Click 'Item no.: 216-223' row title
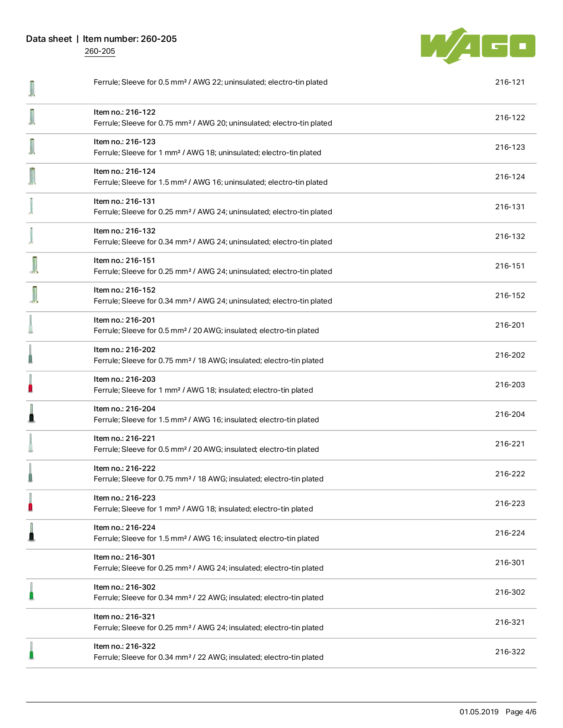This screenshot has height=728, width=563. pyautogui.click(x=125, y=498)
